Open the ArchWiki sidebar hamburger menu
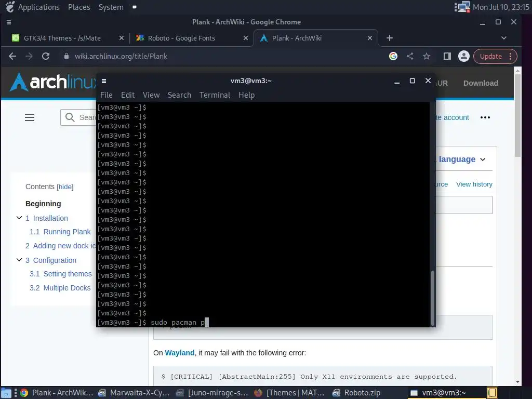This screenshot has height=399, width=532. [x=30, y=117]
